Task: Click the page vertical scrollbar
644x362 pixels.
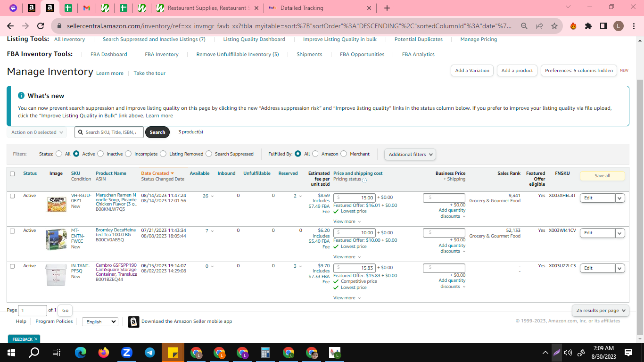Action: [x=640, y=207]
